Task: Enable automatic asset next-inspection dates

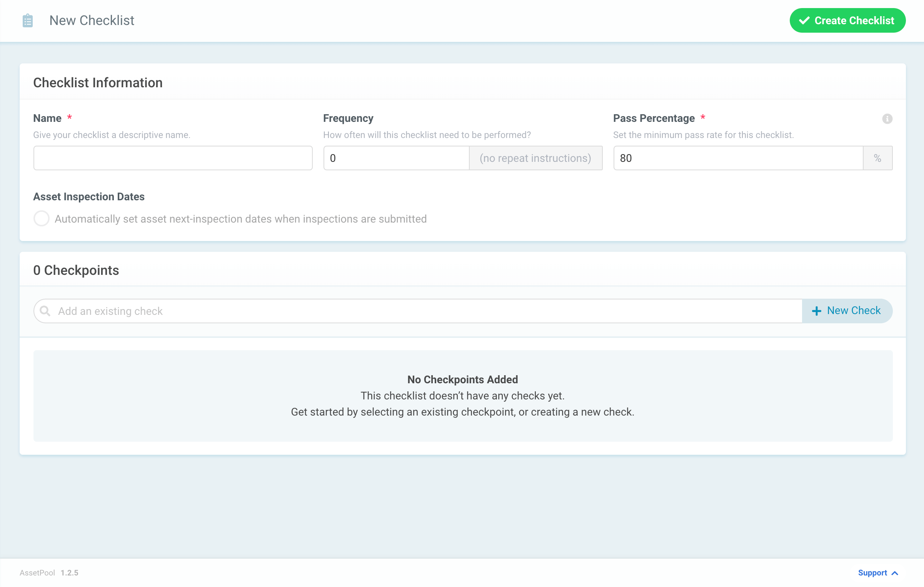Action: (x=41, y=218)
